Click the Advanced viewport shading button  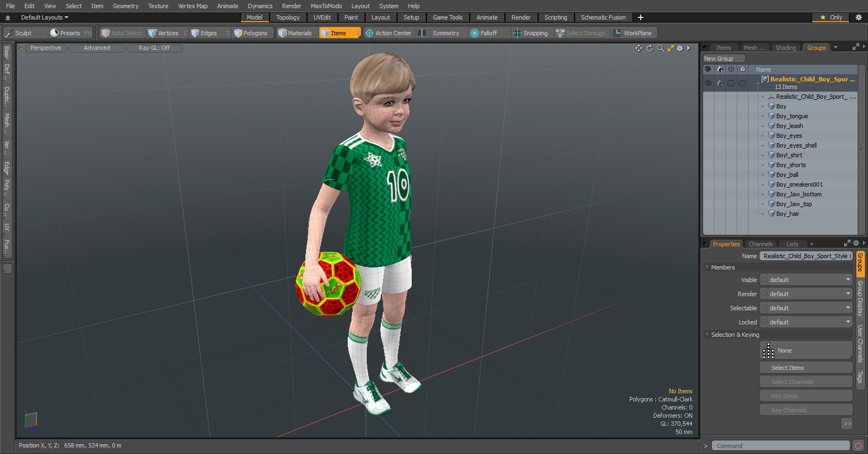coord(97,48)
